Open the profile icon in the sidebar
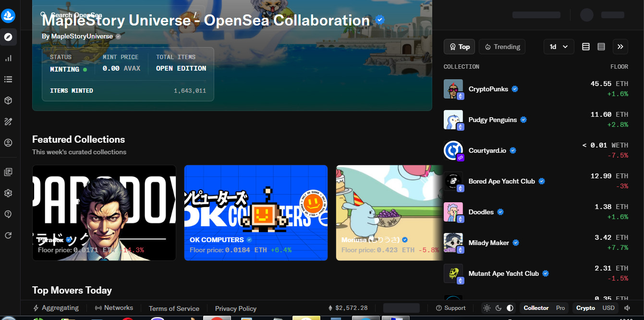644x320 pixels. click(8, 143)
